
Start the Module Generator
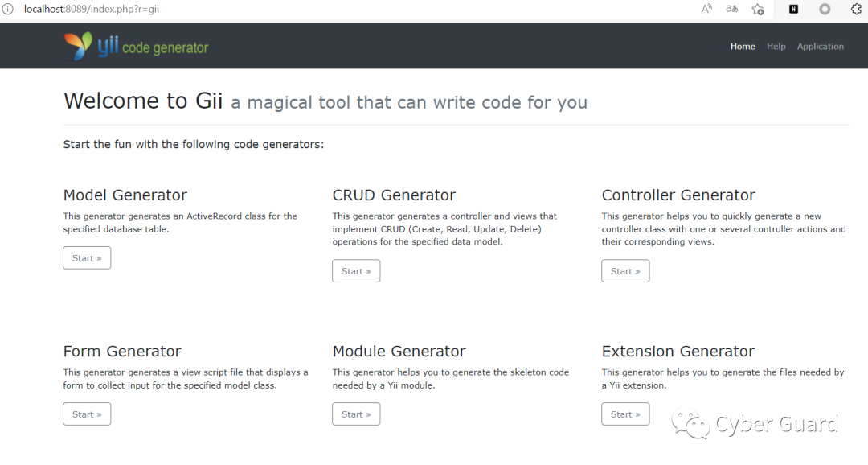[x=356, y=414]
